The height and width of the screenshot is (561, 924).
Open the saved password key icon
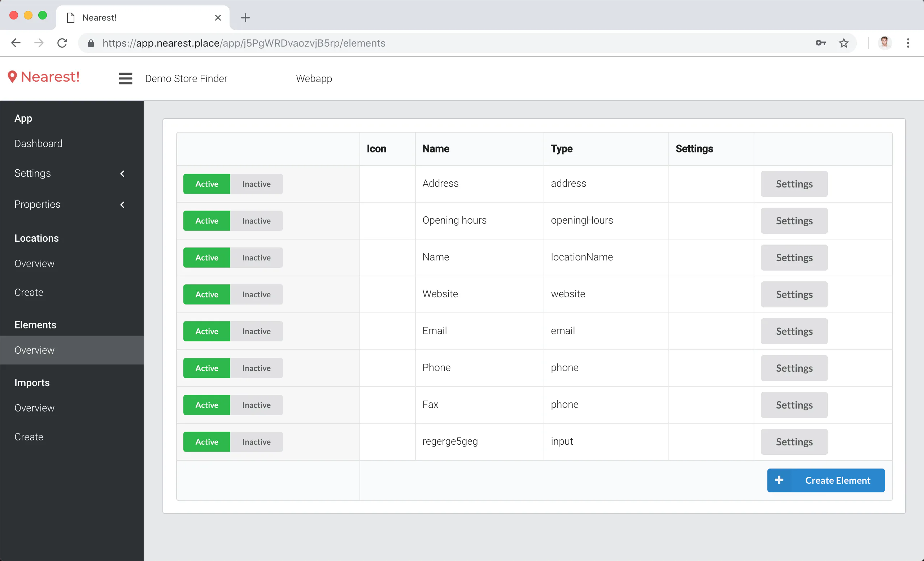tap(820, 43)
